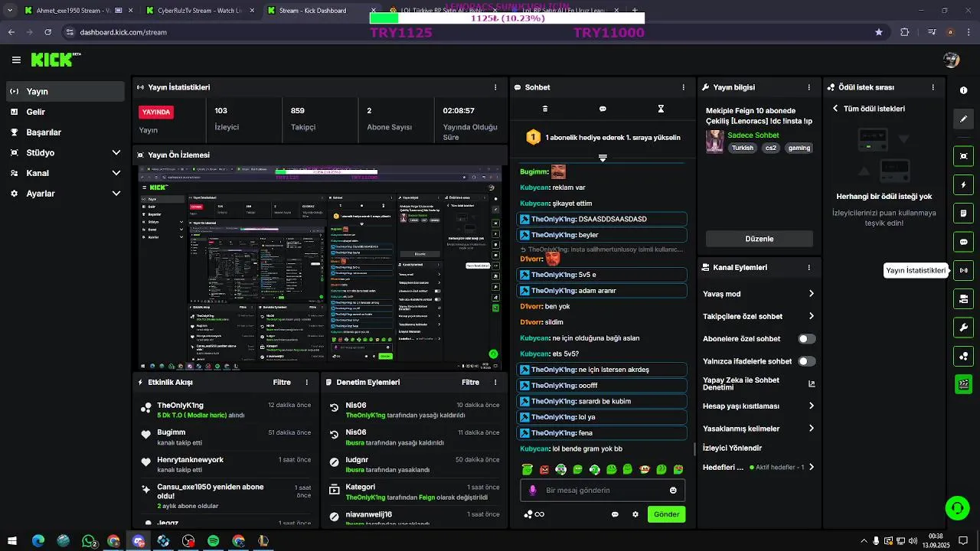Open the emoji picker in chat input
Screen dimensions: 980x551
click(674, 491)
